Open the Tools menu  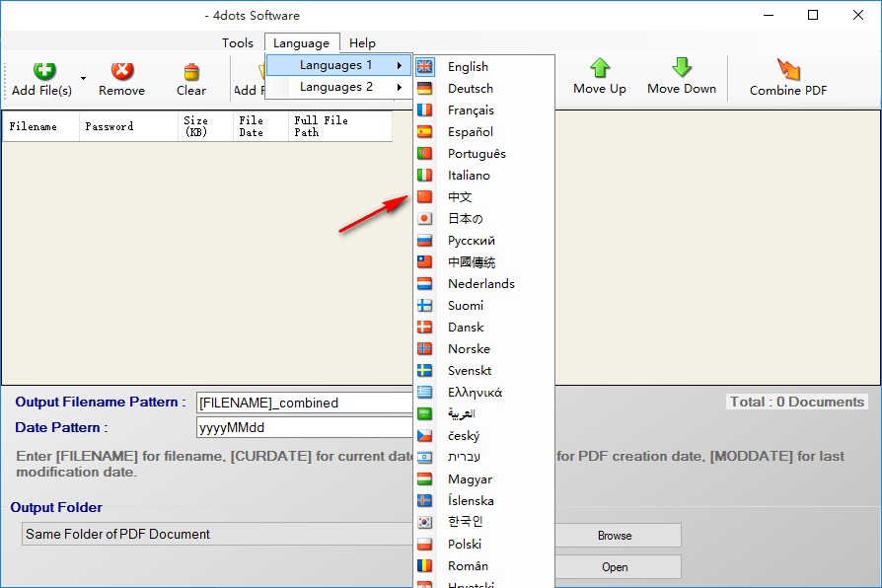click(238, 42)
